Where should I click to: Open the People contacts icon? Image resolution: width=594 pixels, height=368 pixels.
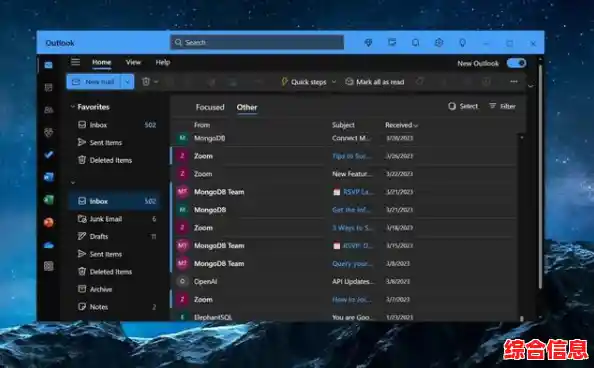(x=48, y=110)
